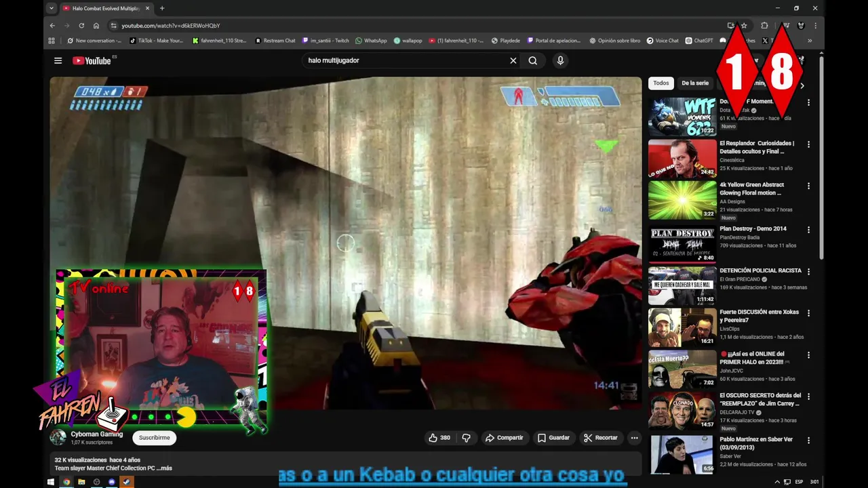Click the Recortar clip button
This screenshot has width=868, height=488.
[601, 438]
